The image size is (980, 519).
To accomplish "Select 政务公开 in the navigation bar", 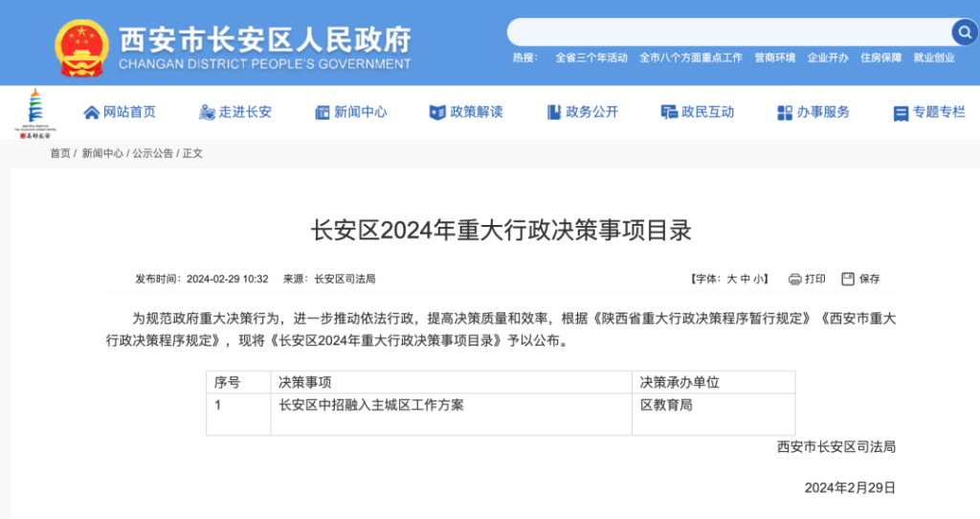I will (x=582, y=112).
